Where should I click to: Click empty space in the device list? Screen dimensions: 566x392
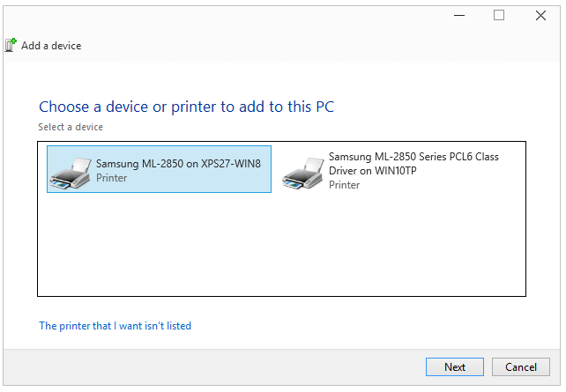pyautogui.click(x=281, y=245)
